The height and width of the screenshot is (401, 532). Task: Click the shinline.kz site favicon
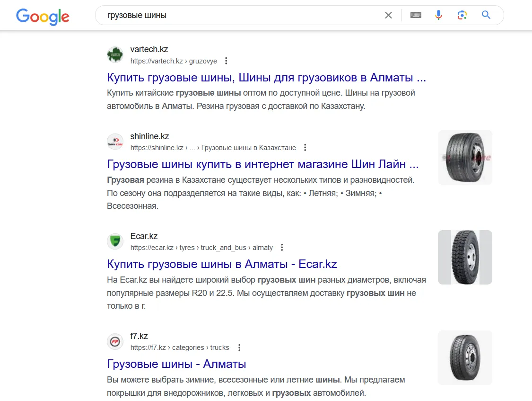click(115, 142)
